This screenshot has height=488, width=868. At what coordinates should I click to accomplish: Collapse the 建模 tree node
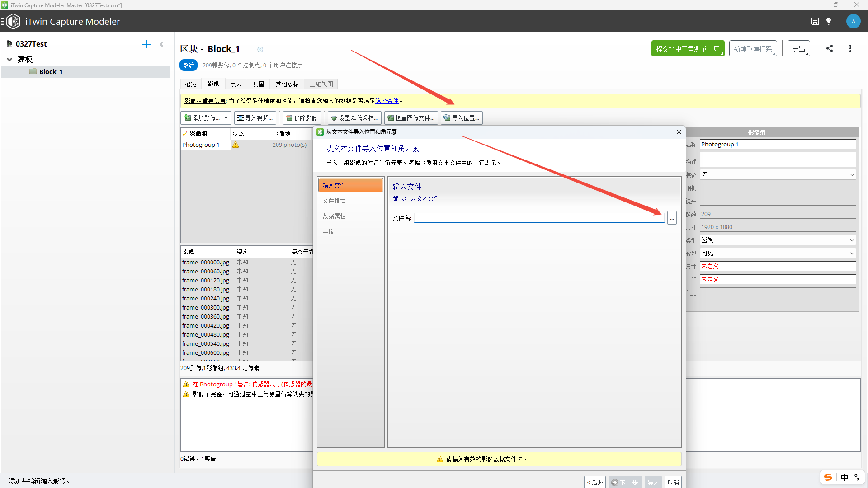click(9, 59)
